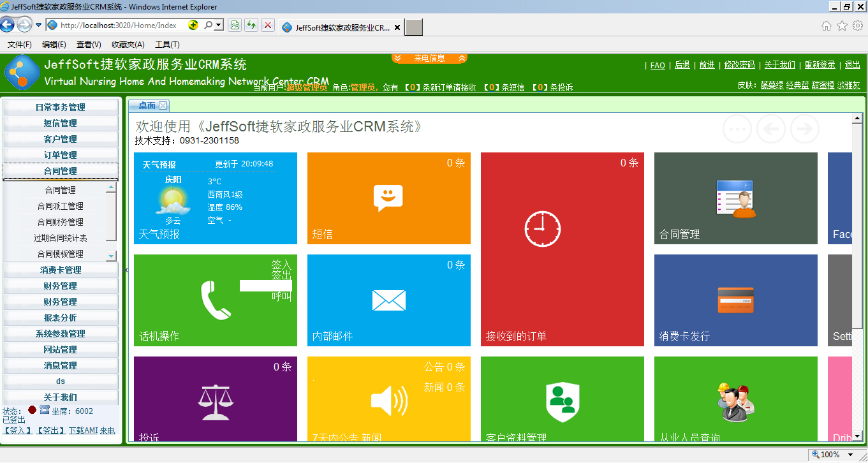Click the 关于我们 header link
The width and height of the screenshot is (868, 463).
780,65
